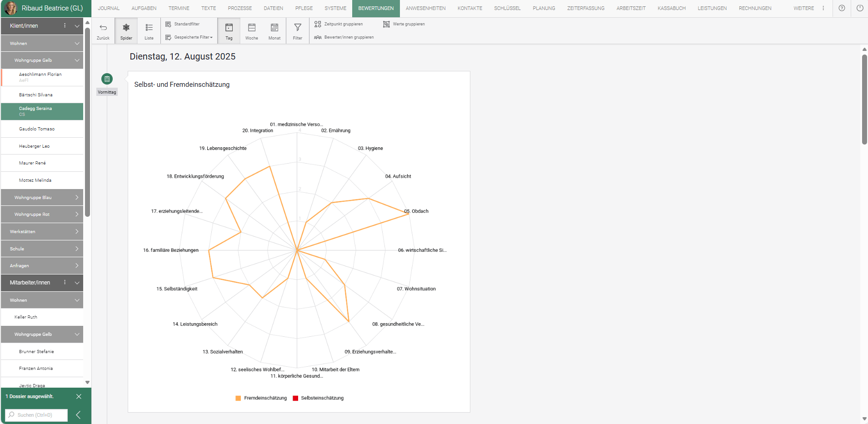Open the Filter tool
Image resolution: width=868 pixels, height=424 pixels.
pos(297,31)
